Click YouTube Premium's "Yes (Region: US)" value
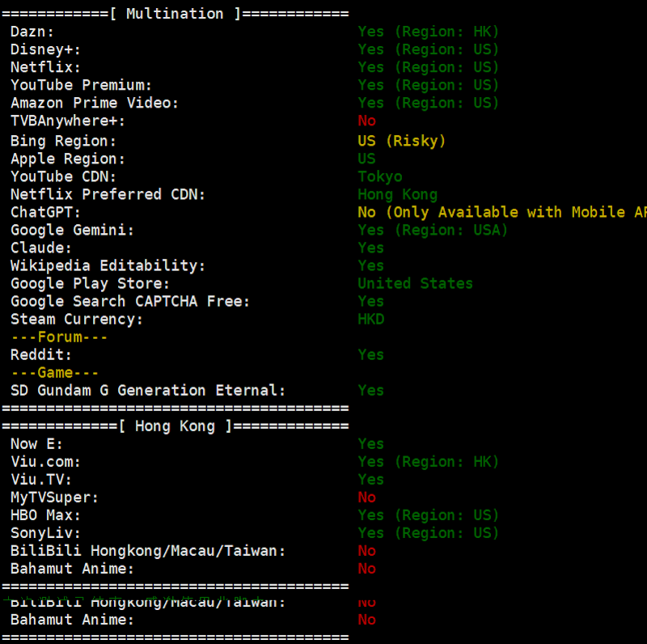Screen dimensions: 647x644 click(x=429, y=85)
